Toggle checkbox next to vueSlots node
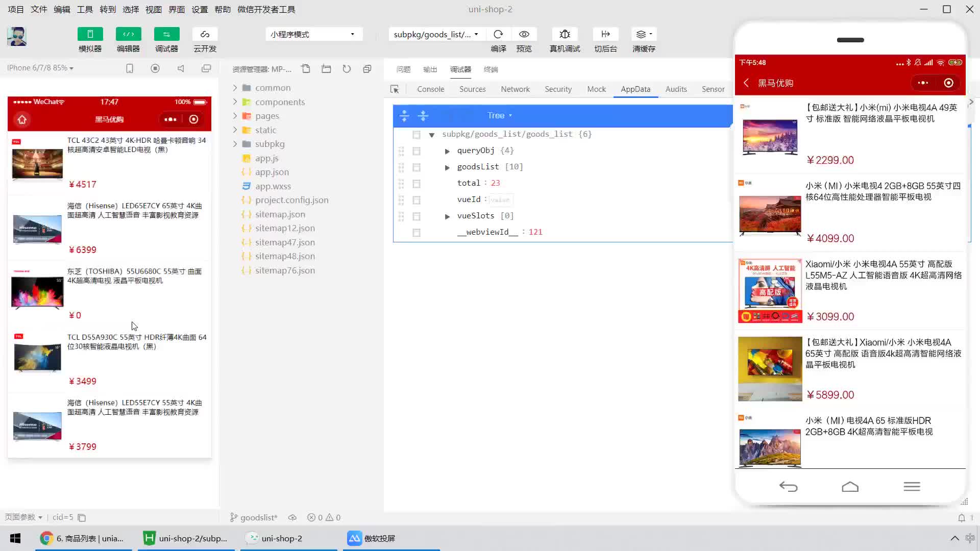980x551 pixels. 416,216
